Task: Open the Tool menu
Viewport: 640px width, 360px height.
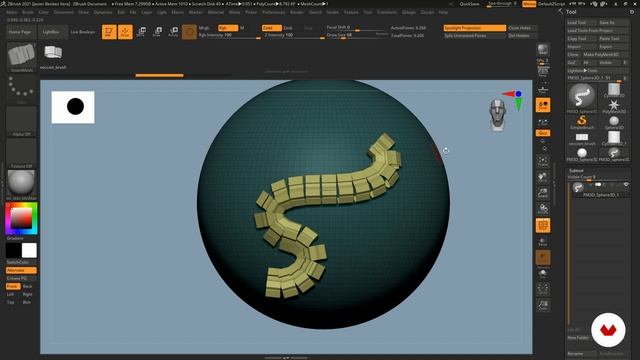Action: (368, 12)
